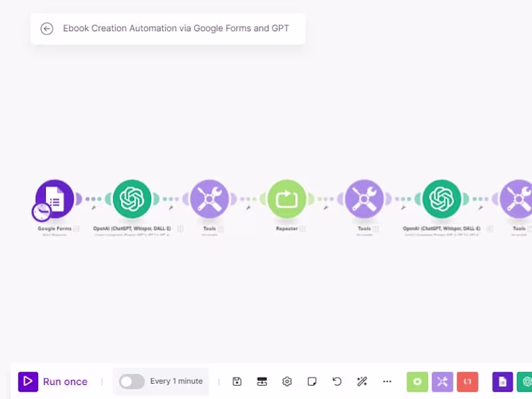Image resolution: width=532 pixels, height=399 pixels.
Task: Run the scenario with Run once button
Action: pos(53,381)
